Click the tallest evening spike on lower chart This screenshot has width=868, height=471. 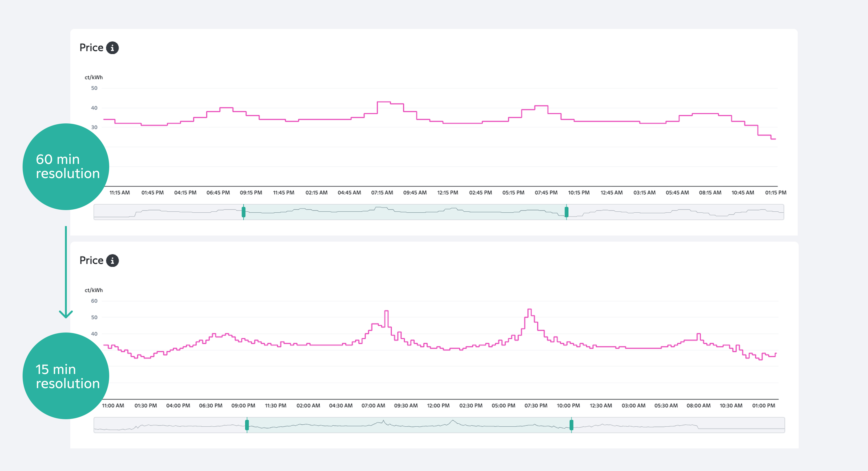pos(529,309)
